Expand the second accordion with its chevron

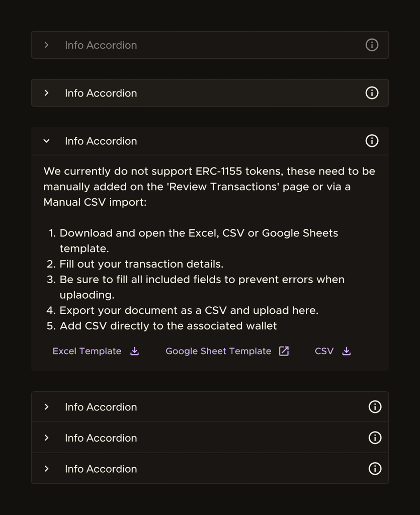pyautogui.click(x=47, y=93)
